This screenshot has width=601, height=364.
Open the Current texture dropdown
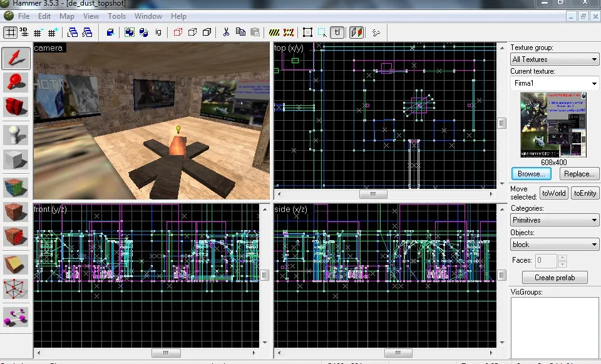point(553,83)
